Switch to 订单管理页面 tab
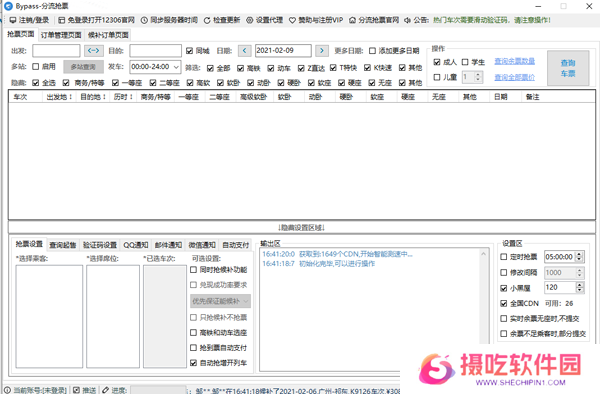This screenshot has width=600, height=394. click(x=61, y=35)
